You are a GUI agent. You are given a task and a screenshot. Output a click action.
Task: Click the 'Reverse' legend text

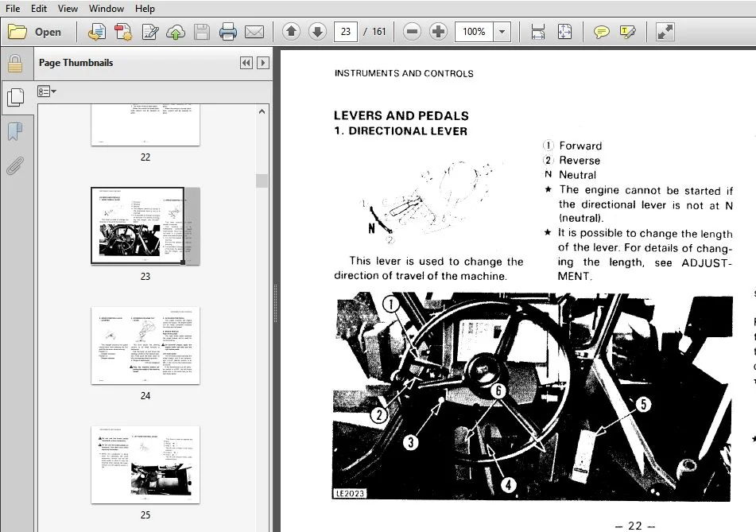coord(580,160)
